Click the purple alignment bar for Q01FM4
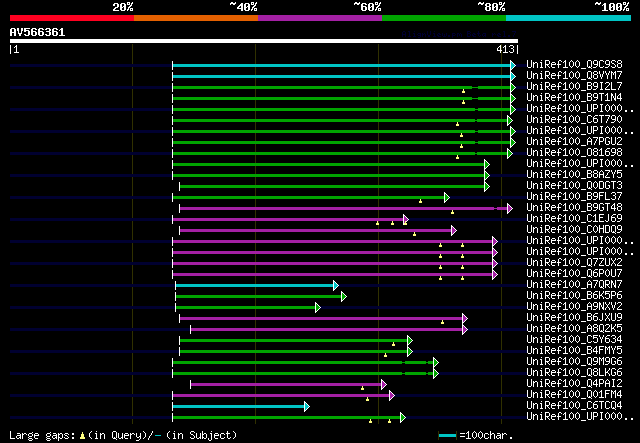Viewport: 640px width, 443px height. tap(281, 396)
